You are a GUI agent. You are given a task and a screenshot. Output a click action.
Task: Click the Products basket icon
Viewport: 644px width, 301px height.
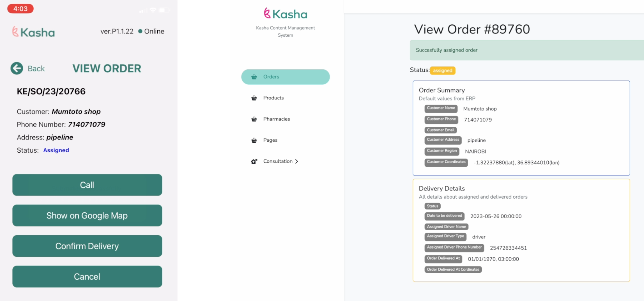pyautogui.click(x=254, y=98)
